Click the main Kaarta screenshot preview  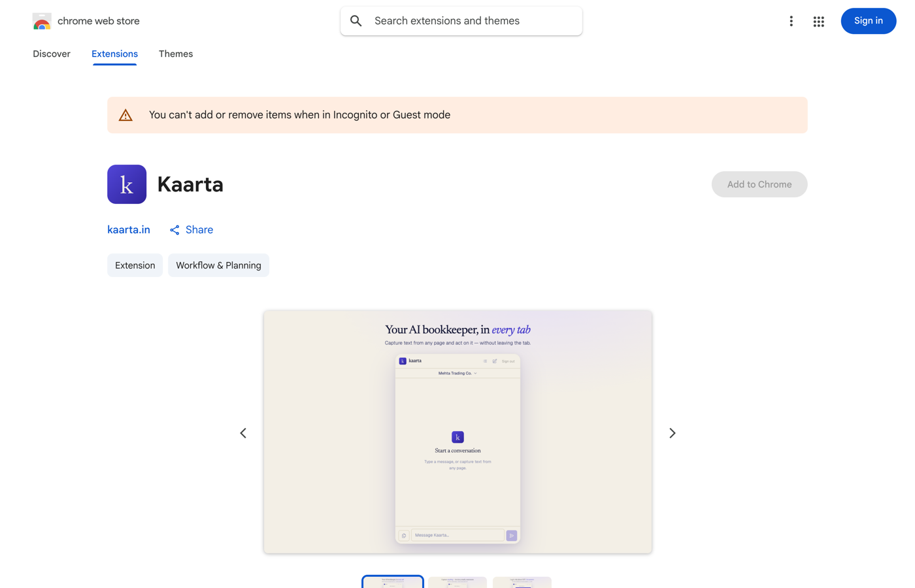(457, 432)
